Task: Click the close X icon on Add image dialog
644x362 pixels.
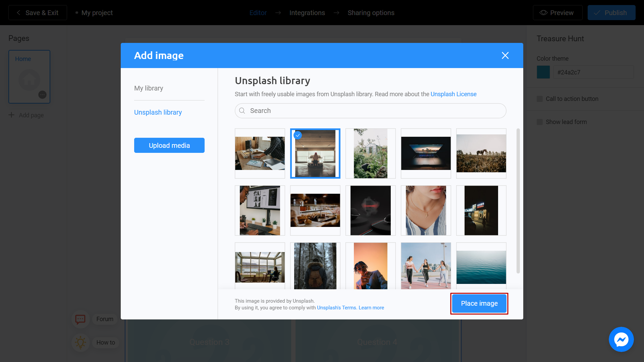Action: tap(505, 56)
